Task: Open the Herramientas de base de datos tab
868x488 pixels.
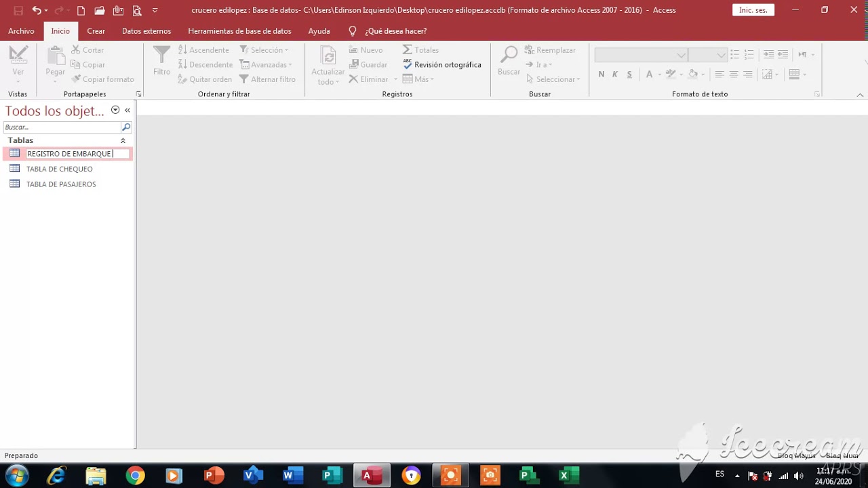Action: (x=239, y=31)
